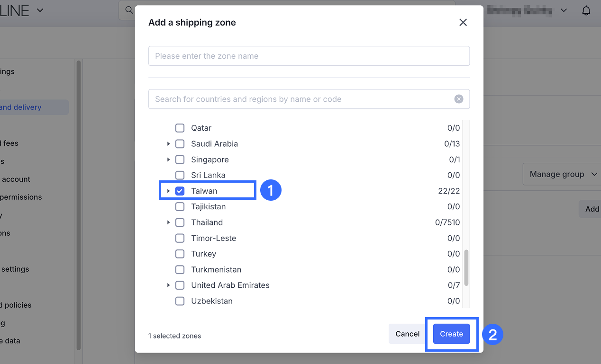The width and height of the screenshot is (601, 364).
Task: Uncheck the Taiwan checkbox
Action: (x=180, y=191)
